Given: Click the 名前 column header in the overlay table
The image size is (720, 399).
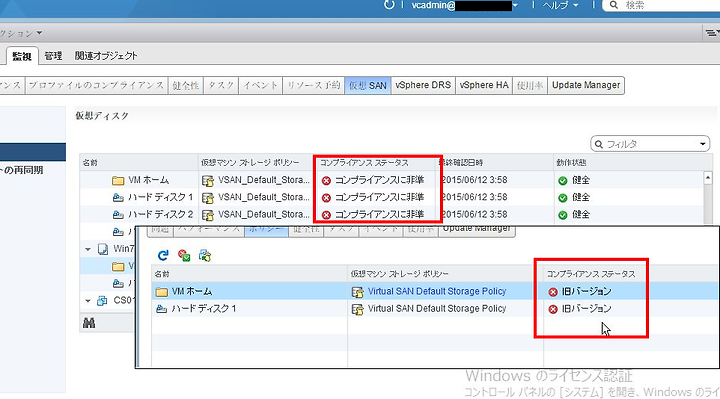Looking at the screenshot, I should (249, 274).
